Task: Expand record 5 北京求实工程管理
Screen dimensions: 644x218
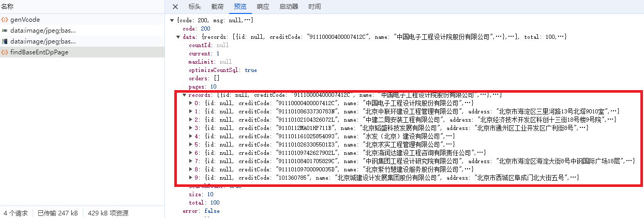Action: coord(191,144)
